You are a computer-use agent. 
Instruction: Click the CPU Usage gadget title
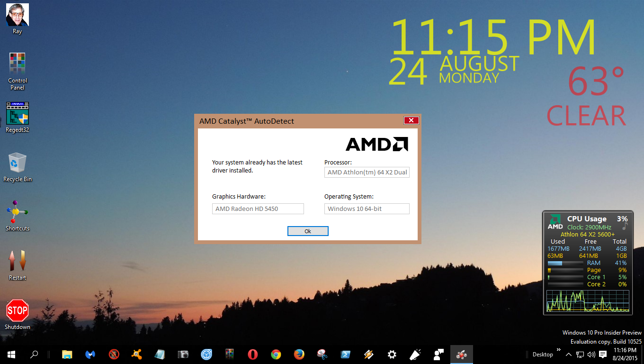pos(587,218)
